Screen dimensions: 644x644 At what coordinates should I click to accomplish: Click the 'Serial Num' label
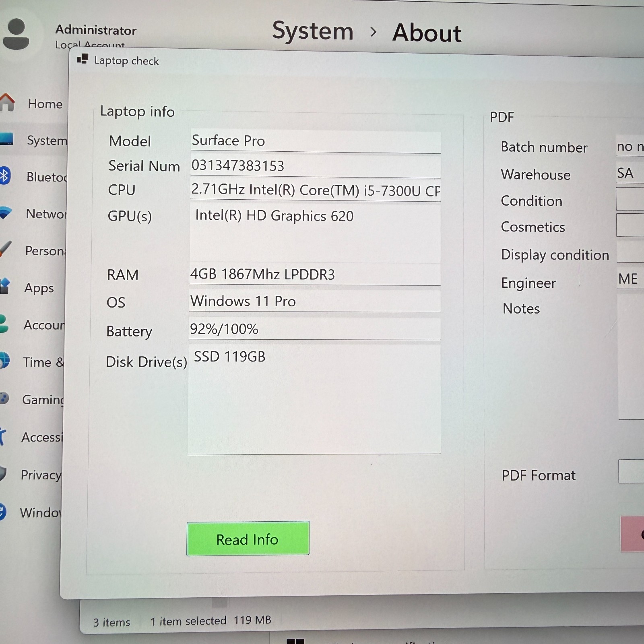(x=144, y=166)
